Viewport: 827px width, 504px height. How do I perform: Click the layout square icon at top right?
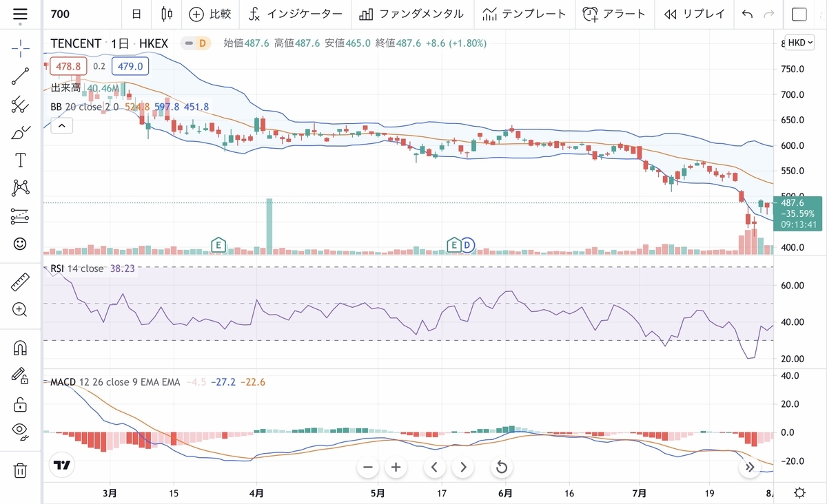(x=799, y=14)
